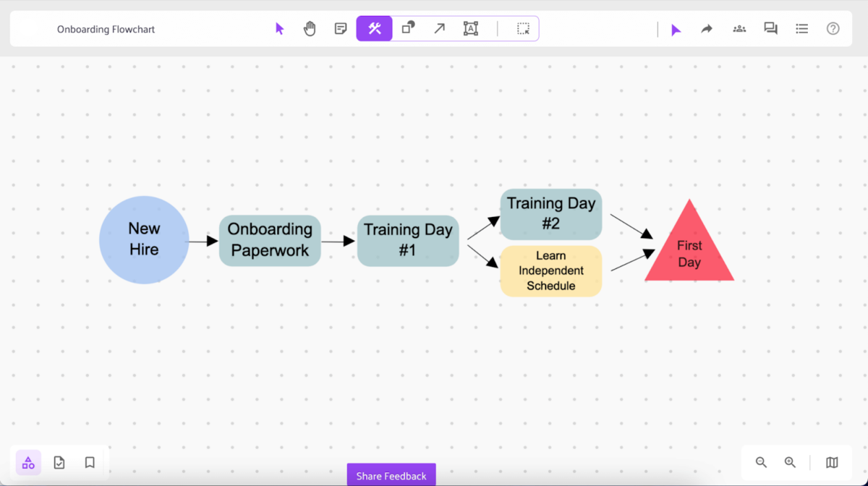Image resolution: width=868 pixels, height=486 pixels.
Task: Open the help menu
Action: tap(833, 28)
